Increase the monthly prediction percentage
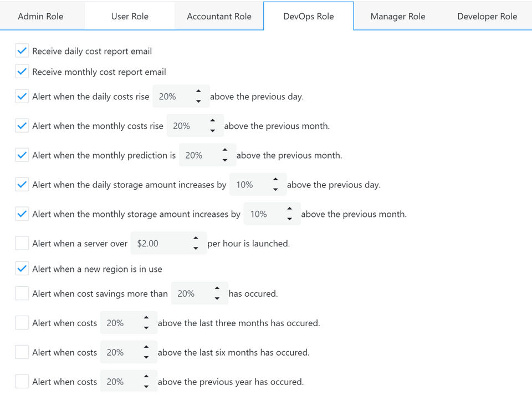This screenshot has width=532, height=395. (225, 150)
